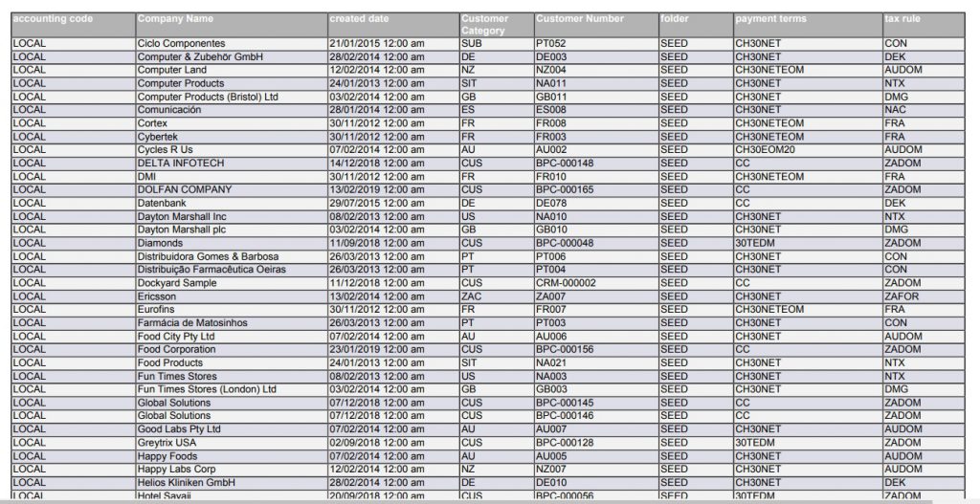This screenshot has width=980, height=504.
Task: Click customer number ZA007
Action: (596, 296)
